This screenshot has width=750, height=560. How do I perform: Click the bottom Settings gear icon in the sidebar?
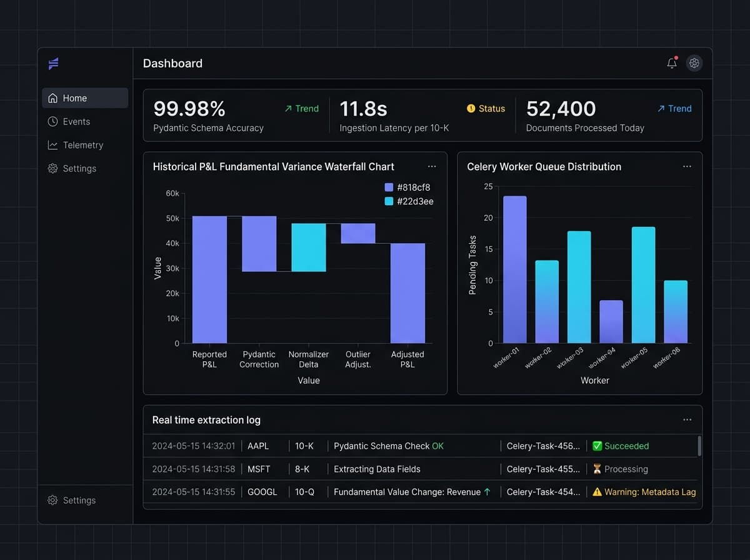53,501
